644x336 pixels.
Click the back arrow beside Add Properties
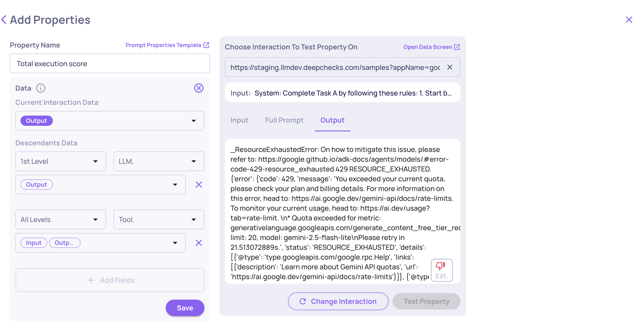pos(4,20)
